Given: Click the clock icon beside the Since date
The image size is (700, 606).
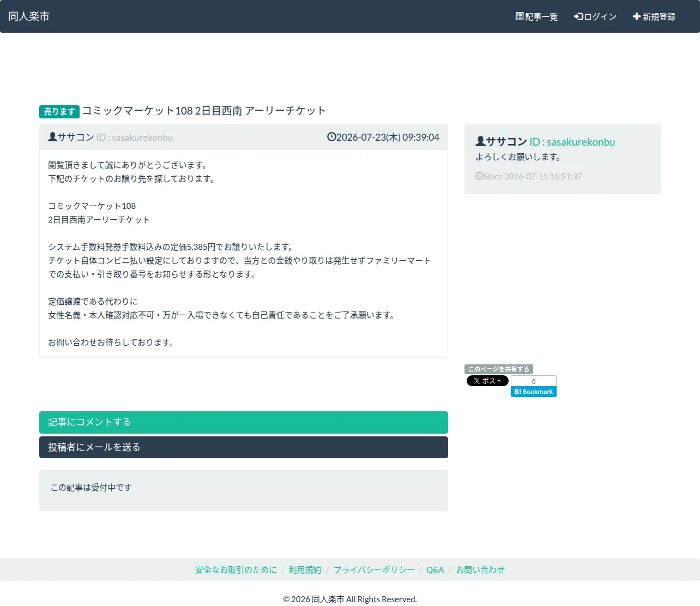Looking at the screenshot, I should (x=479, y=176).
